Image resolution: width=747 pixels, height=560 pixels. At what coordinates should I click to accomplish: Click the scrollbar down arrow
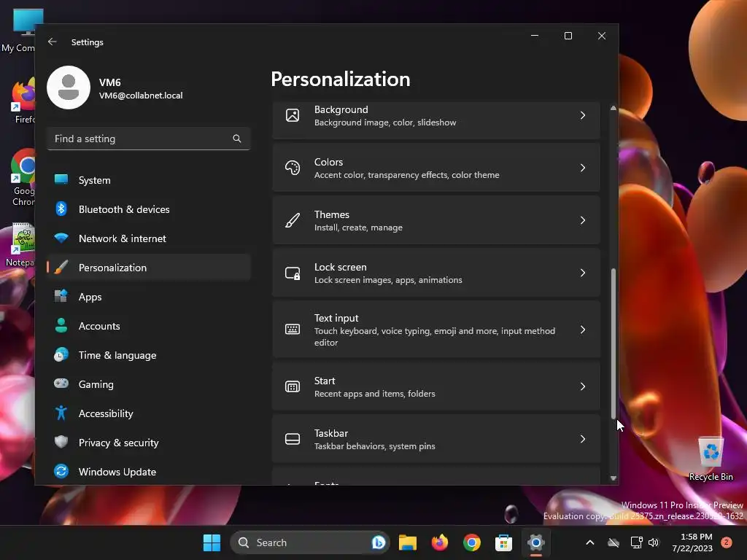click(613, 478)
